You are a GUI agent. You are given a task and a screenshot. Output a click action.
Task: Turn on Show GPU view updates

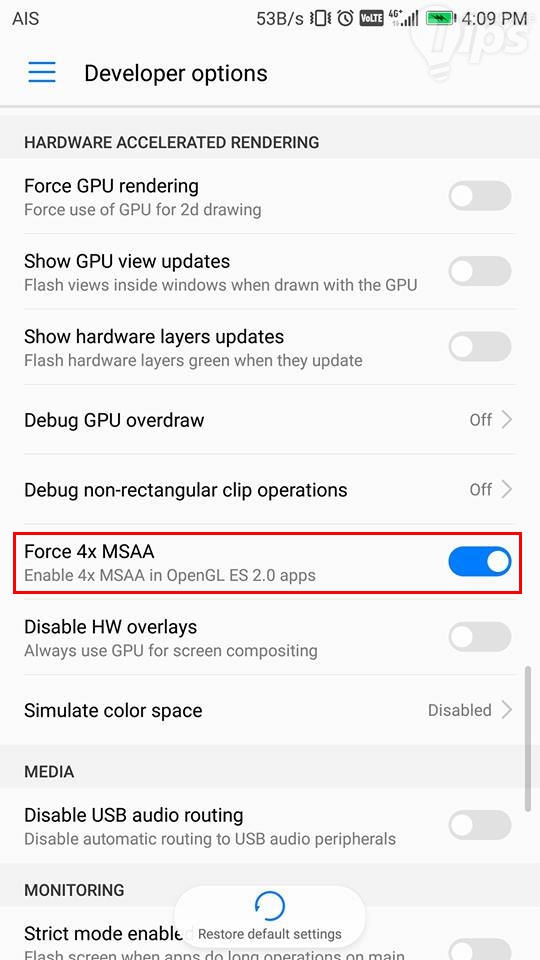pos(479,271)
